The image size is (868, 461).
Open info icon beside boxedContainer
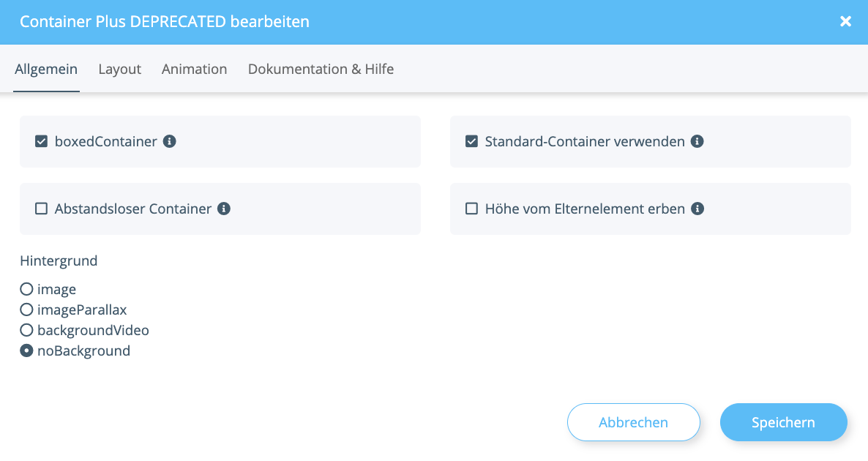pos(169,142)
